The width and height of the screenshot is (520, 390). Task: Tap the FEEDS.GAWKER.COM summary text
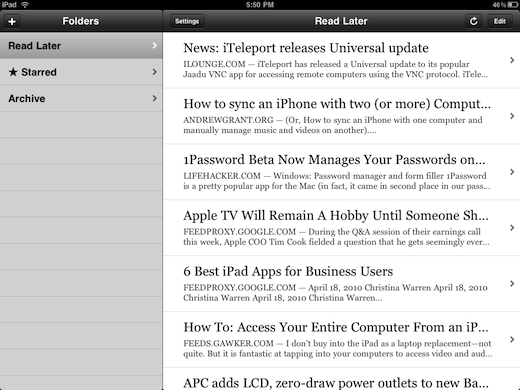click(x=338, y=348)
